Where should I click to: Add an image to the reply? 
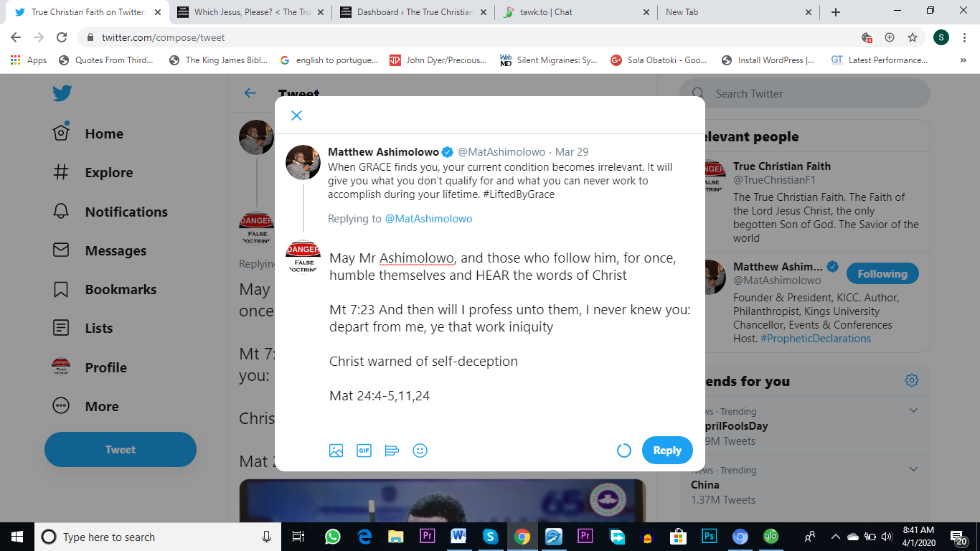point(336,451)
